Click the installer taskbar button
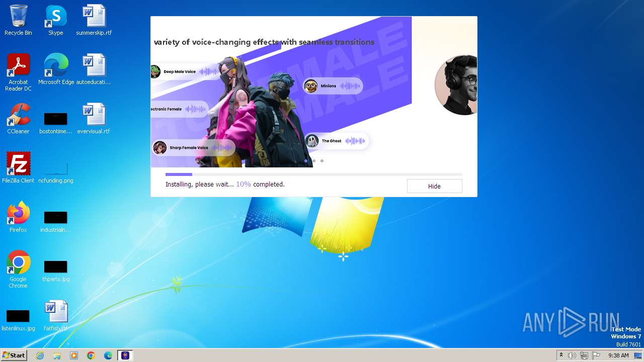The height and width of the screenshot is (362, 644). pyautogui.click(x=125, y=355)
